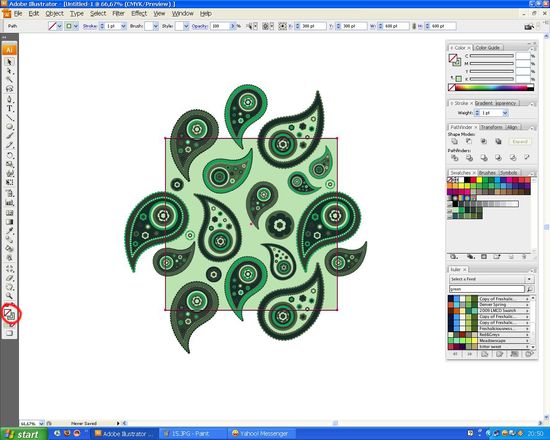The height and width of the screenshot is (440, 550).
Task: Expand arrow on Denver Spring theme
Action: [528, 305]
